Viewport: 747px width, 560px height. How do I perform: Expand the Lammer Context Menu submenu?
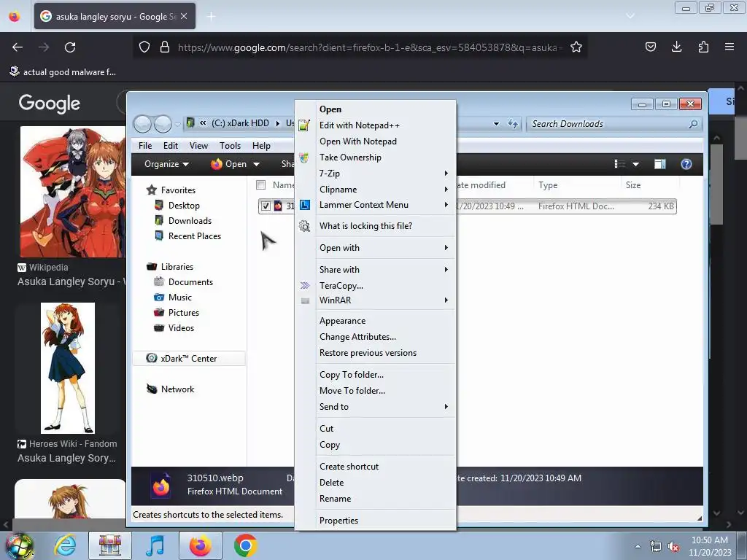(x=376, y=205)
